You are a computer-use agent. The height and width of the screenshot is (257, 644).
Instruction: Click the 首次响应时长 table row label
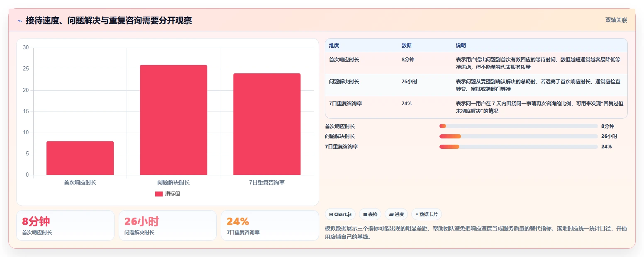[x=344, y=60]
